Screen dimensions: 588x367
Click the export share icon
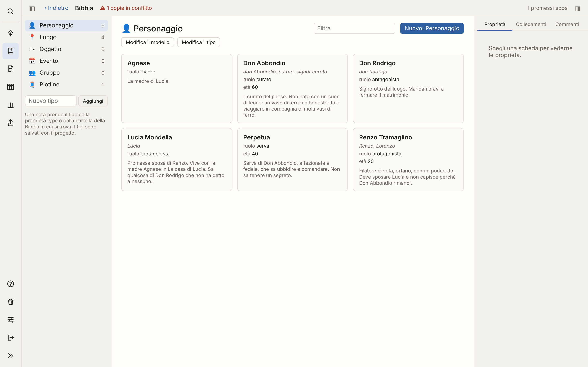click(10, 123)
